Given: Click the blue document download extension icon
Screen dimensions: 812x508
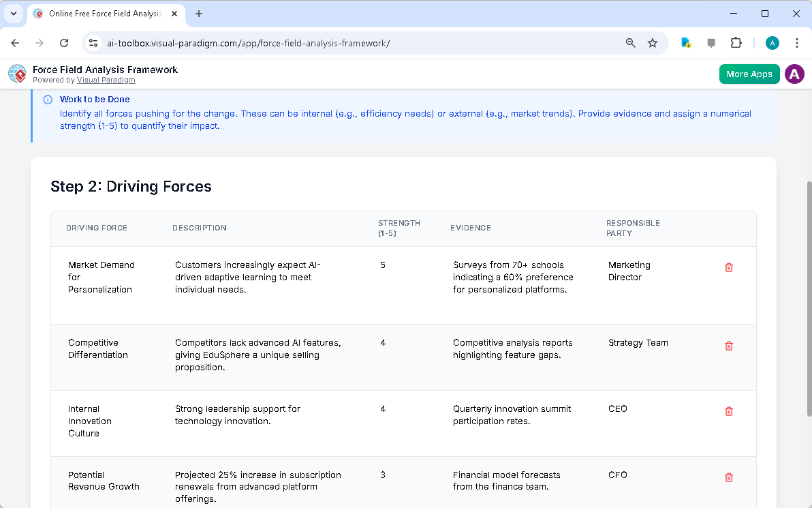Looking at the screenshot, I should click(x=686, y=42).
